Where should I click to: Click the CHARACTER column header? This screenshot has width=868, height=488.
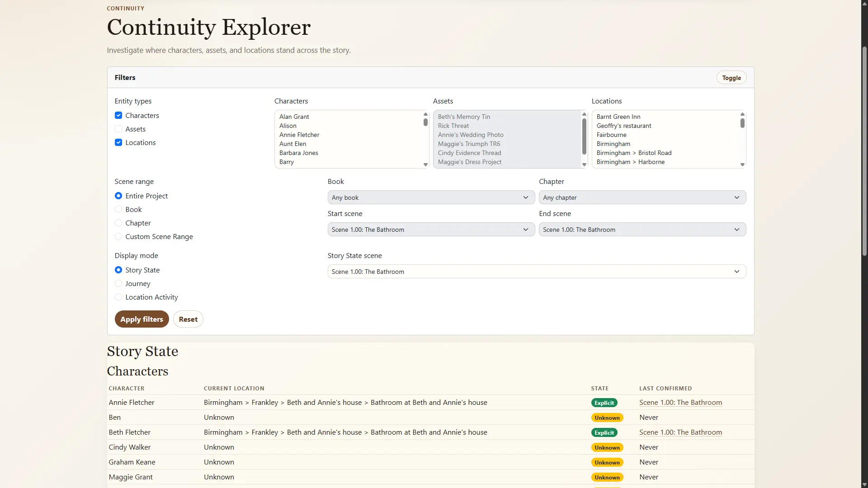click(127, 388)
